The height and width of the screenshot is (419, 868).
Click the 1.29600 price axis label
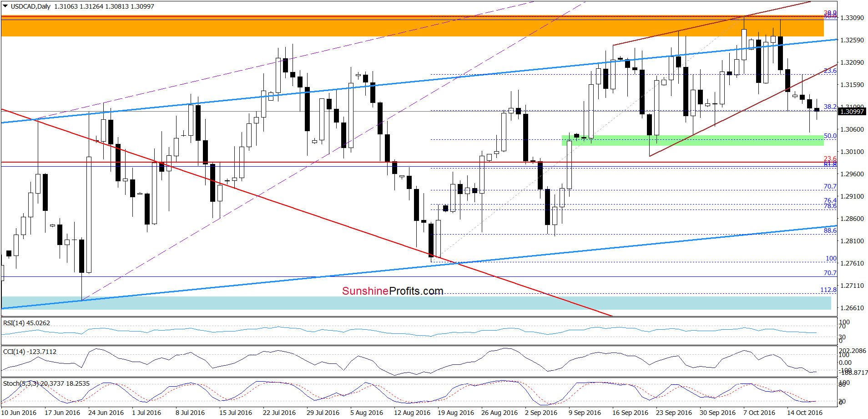tap(852, 174)
